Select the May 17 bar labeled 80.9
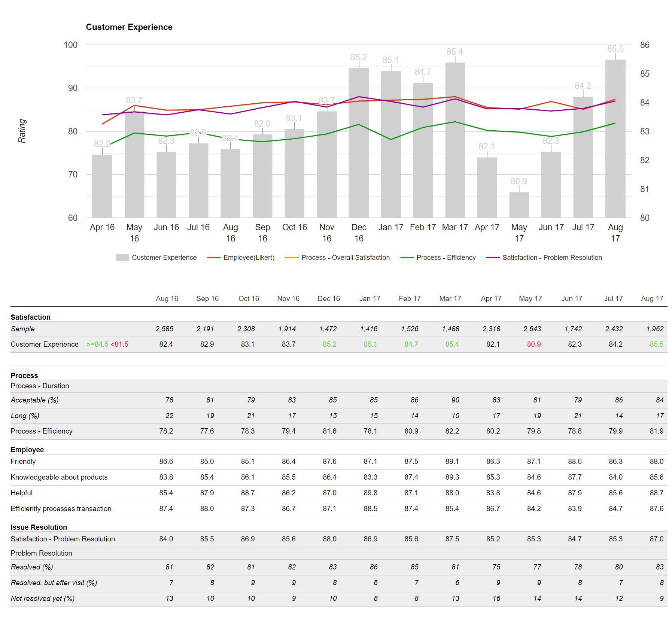 (x=519, y=205)
